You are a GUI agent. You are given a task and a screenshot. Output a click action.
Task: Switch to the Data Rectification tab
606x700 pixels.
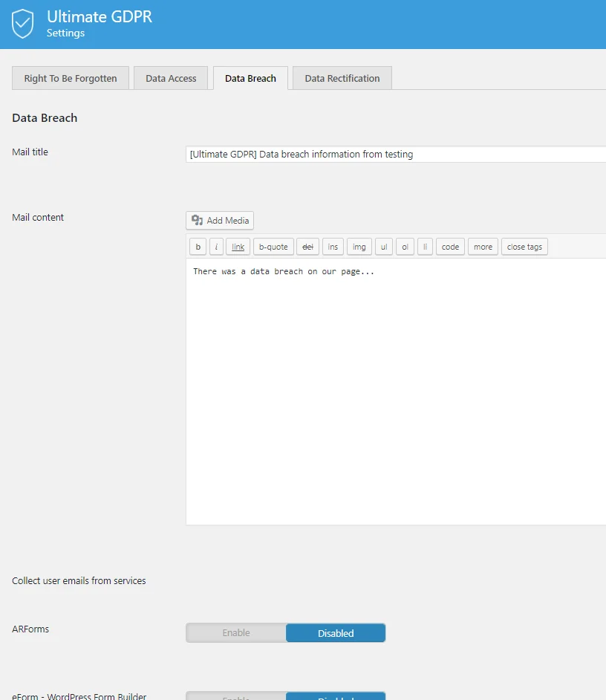(342, 77)
